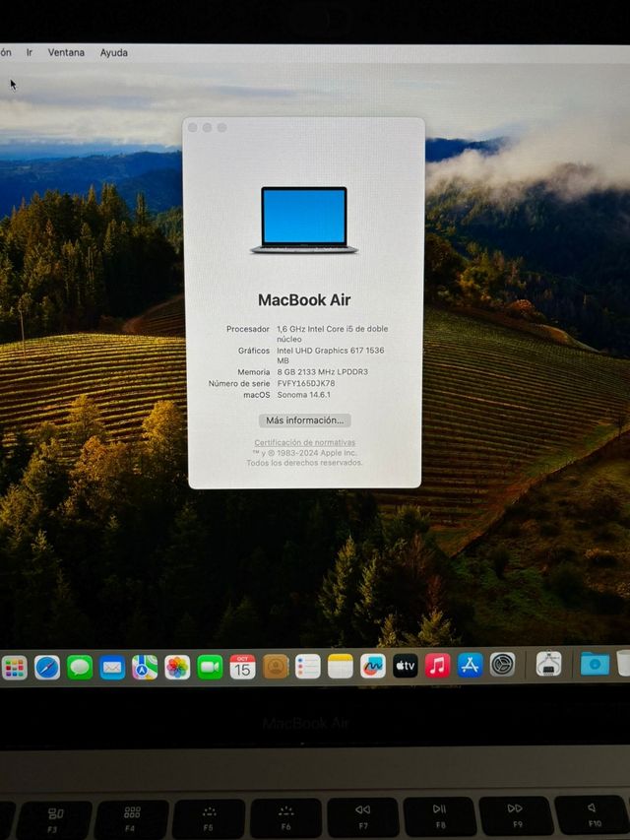The image size is (630, 840).
Task: Open the Ayuda menu
Action: [x=113, y=52]
